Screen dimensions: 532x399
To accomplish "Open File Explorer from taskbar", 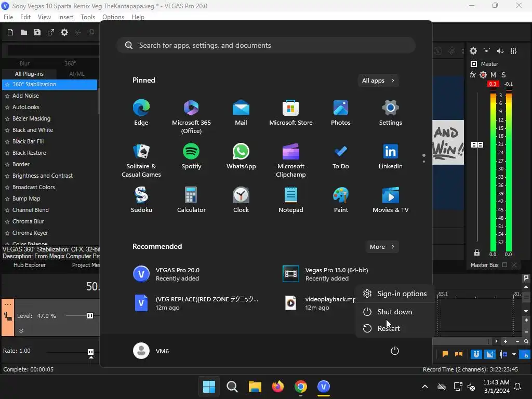I will pyautogui.click(x=255, y=387).
